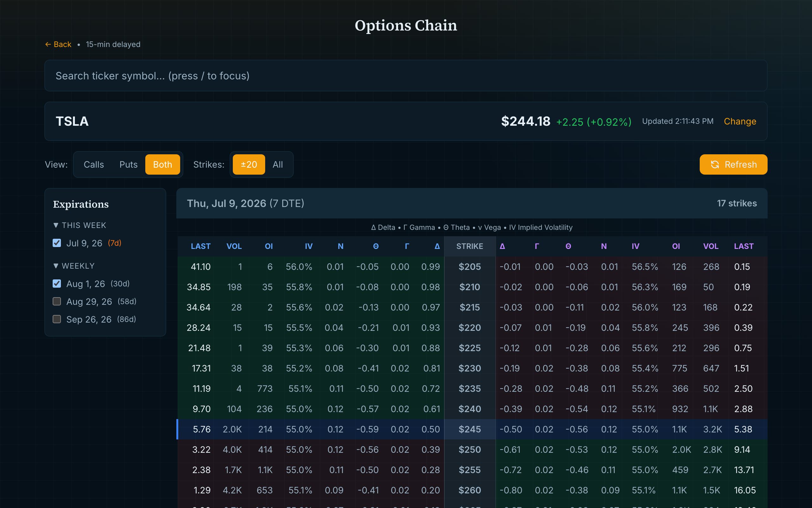Select the $210 strike cell
The height and width of the screenshot is (508, 812).
coord(470,287)
